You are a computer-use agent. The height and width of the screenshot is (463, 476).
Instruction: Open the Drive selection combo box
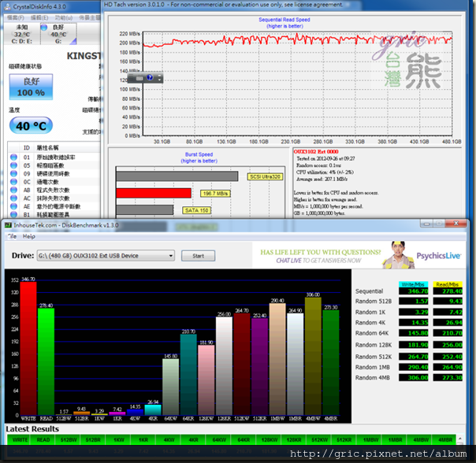point(106,256)
